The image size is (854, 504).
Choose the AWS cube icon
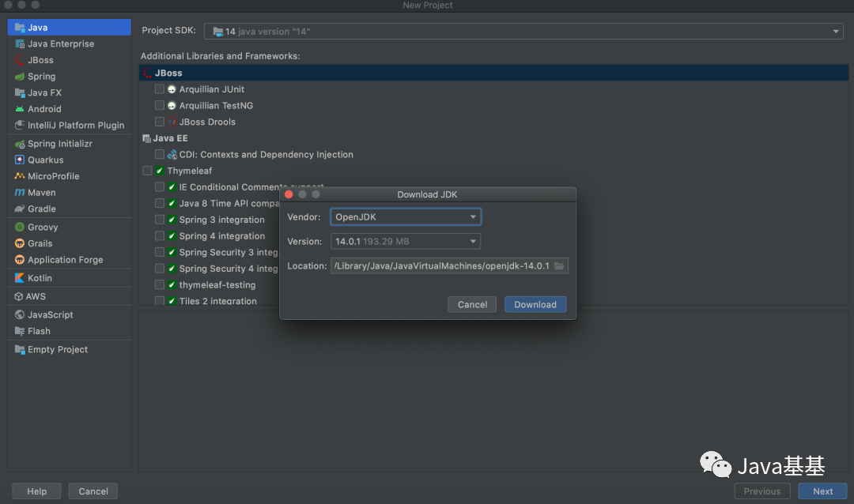pyautogui.click(x=18, y=296)
